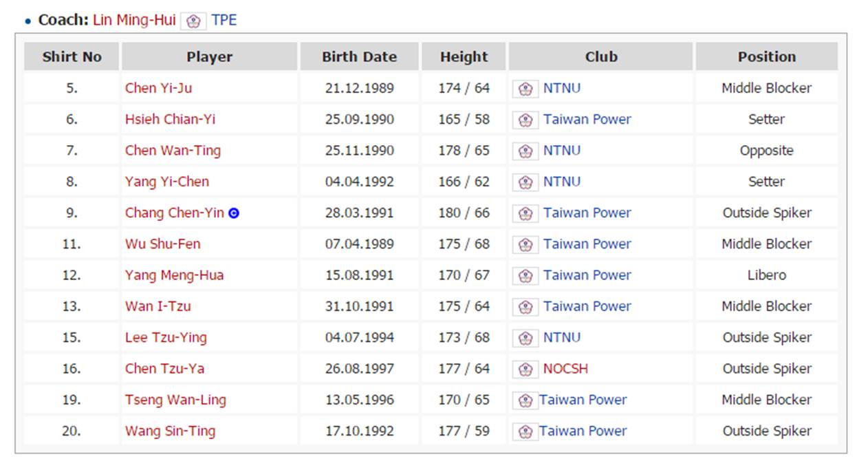The width and height of the screenshot is (868, 470).
Task: Open Taiwan Power club link for Wu Shu-Fen
Action: coord(587,244)
